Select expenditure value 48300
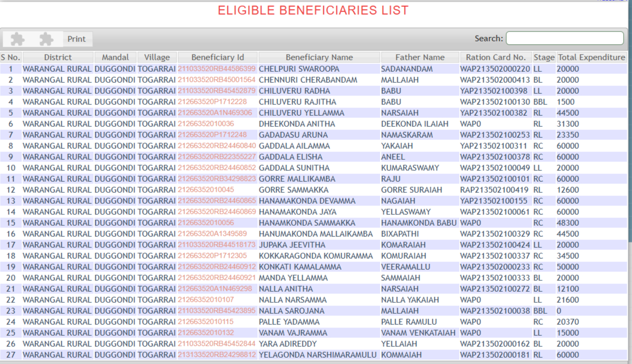632x364 pixels. tap(568, 223)
